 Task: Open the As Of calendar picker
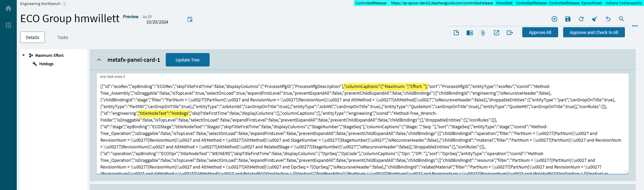point(190,19)
